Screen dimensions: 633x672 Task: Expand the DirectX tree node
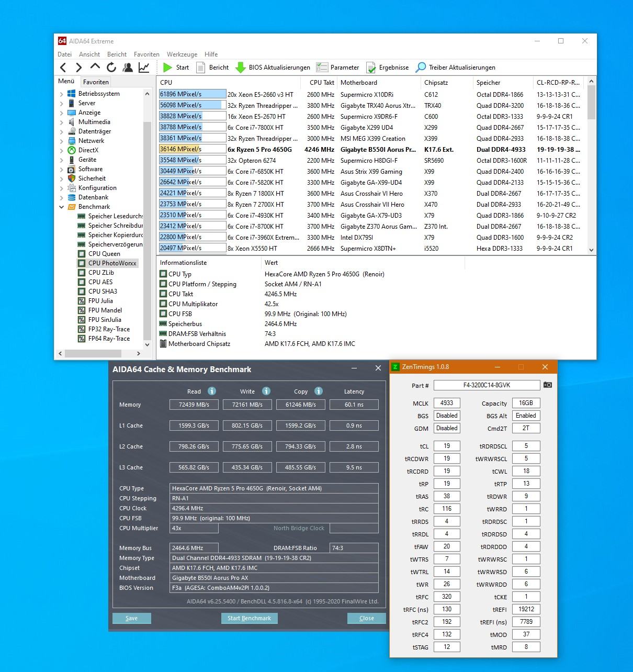(61, 151)
